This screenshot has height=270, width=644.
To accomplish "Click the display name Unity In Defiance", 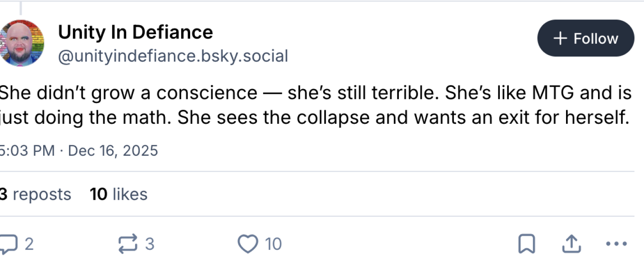I will coord(135,32).
